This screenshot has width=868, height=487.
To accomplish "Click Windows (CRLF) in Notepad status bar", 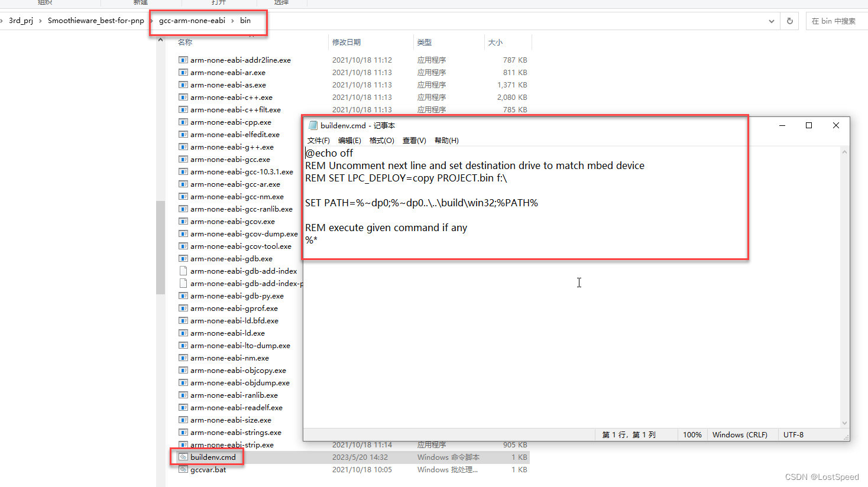I will (740, 434).
